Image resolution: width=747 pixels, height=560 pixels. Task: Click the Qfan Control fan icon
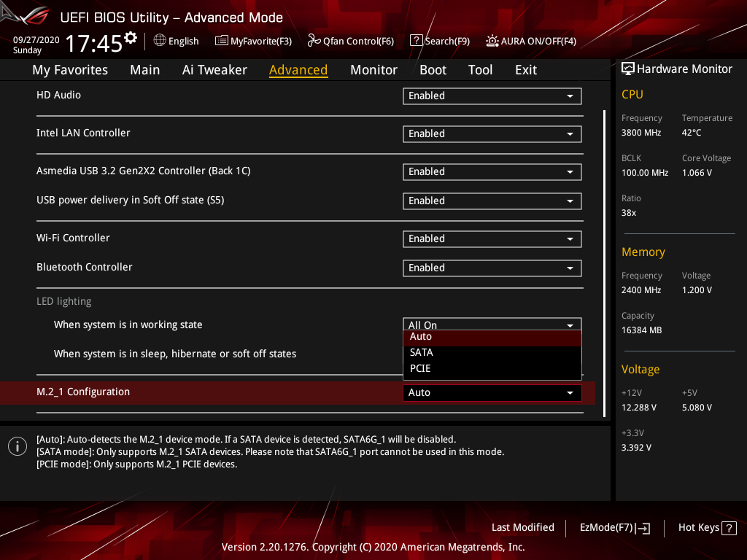(314, 41)
